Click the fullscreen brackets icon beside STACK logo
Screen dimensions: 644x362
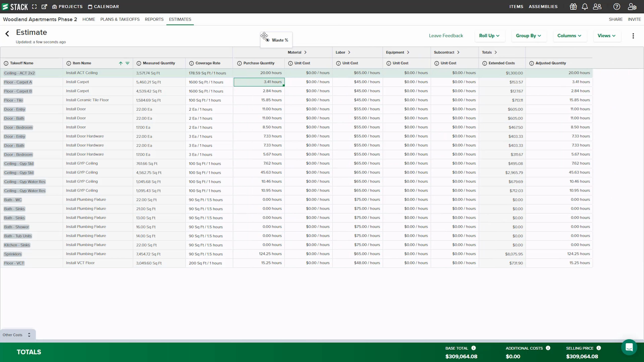(x=34, y=7)
